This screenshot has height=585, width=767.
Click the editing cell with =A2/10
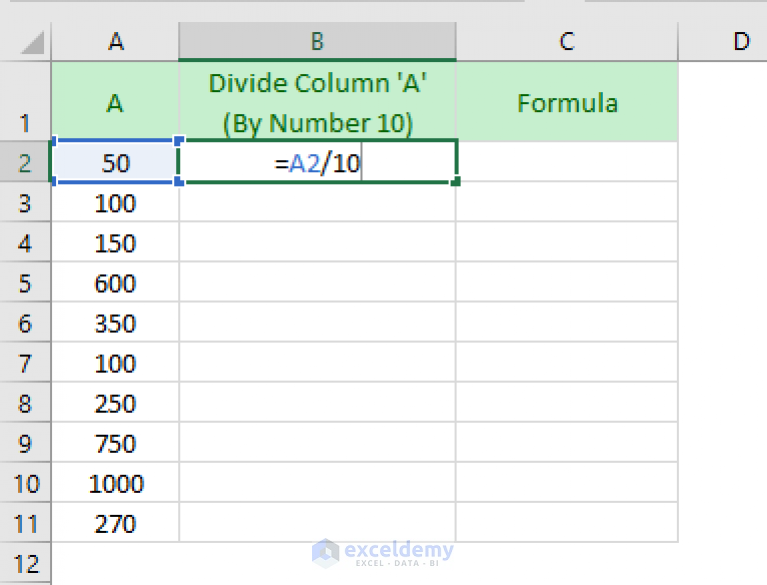[317, 162]
